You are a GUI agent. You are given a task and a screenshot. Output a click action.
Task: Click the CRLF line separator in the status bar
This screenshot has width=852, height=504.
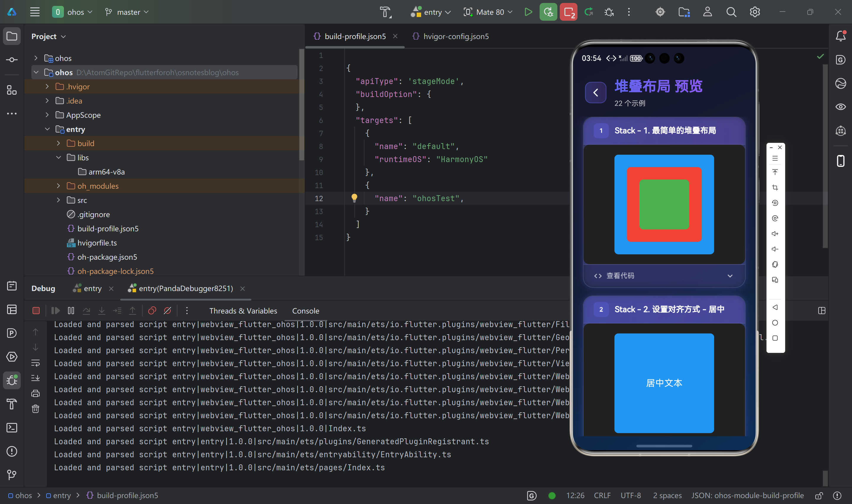602,495
